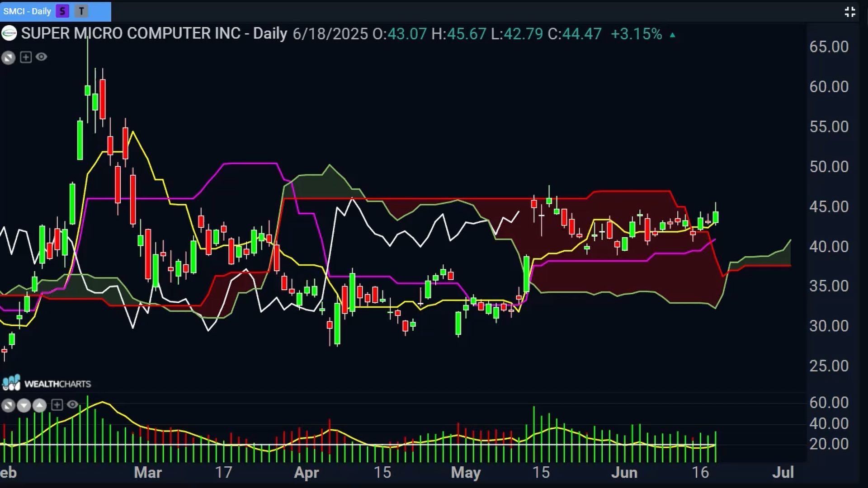The height and width of the screenshot is (488, 868).
Task: Click the close value C:44.47
Action: pos(575,34)
